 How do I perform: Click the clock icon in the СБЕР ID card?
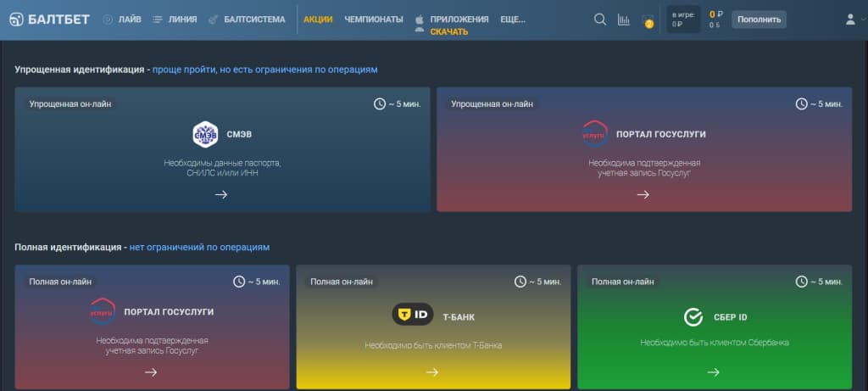801,282
